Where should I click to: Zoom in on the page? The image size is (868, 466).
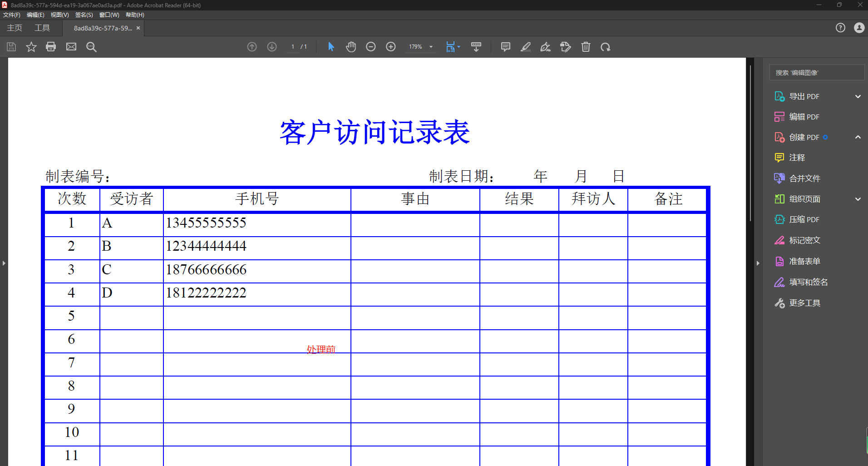tap(390, 46)
